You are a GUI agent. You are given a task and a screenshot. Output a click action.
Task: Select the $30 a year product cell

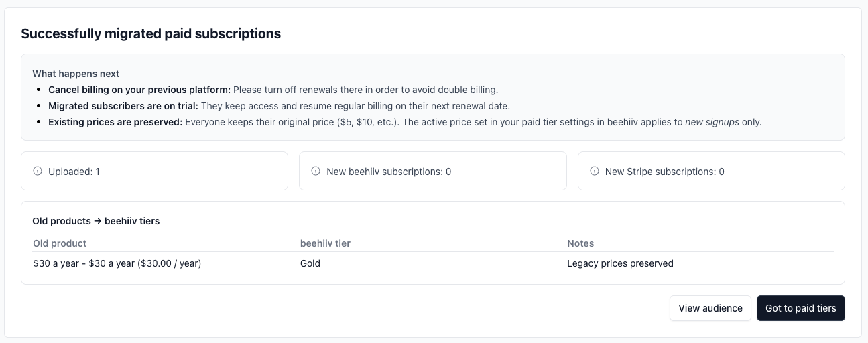point(117,263)
